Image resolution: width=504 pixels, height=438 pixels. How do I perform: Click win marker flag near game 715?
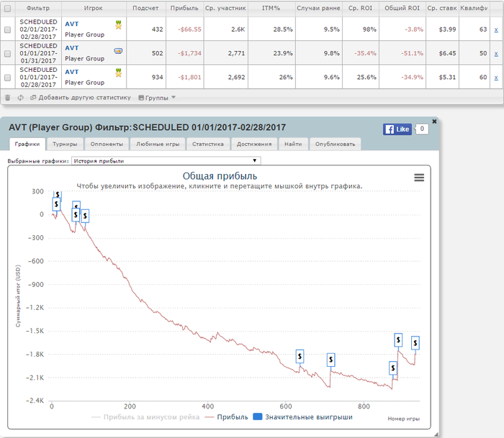pyautogui.click(x=330, y=360)
